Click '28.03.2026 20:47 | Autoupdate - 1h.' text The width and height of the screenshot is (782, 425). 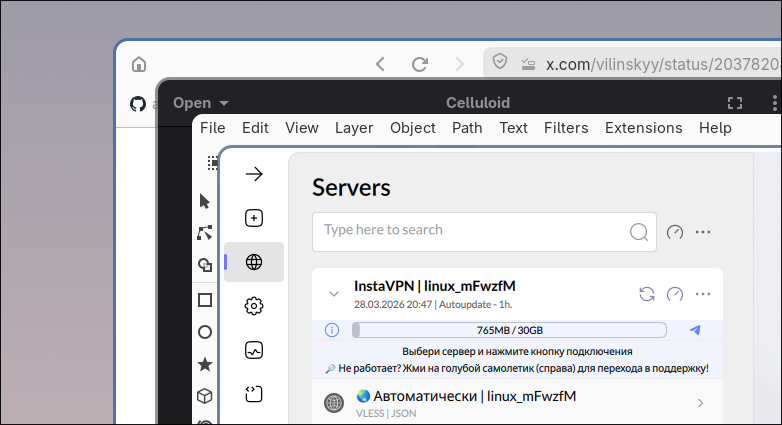(x=433, y=304)
